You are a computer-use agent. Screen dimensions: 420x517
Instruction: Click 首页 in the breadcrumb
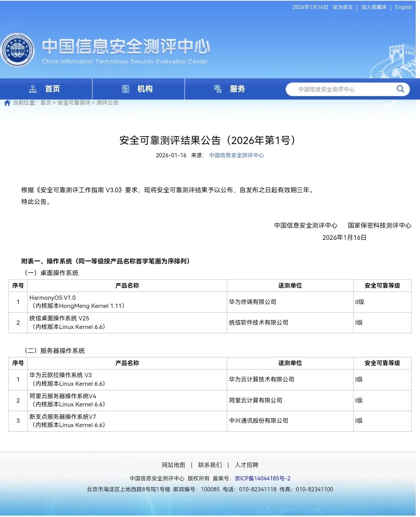[x=46, y=103]
